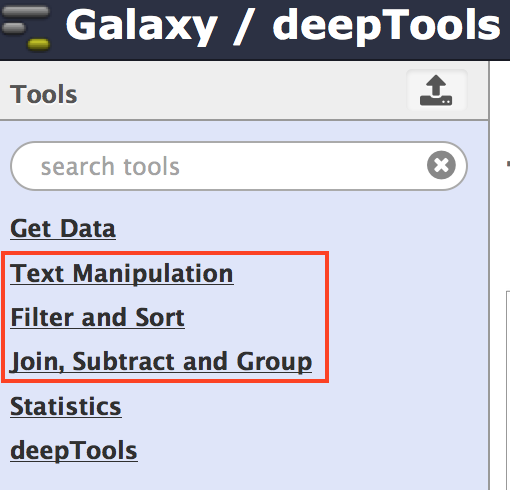Select the word deepTools in the header

click(x=386, y=27)
